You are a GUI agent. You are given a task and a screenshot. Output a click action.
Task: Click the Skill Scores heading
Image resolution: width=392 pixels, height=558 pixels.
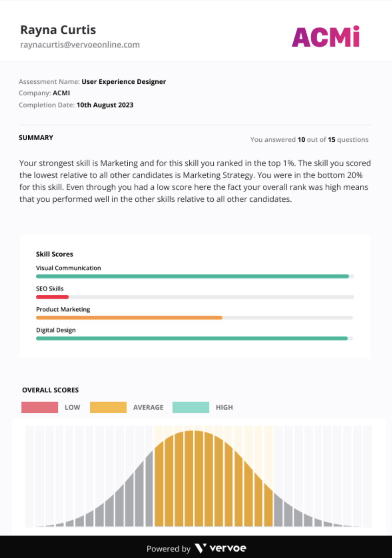54,254
